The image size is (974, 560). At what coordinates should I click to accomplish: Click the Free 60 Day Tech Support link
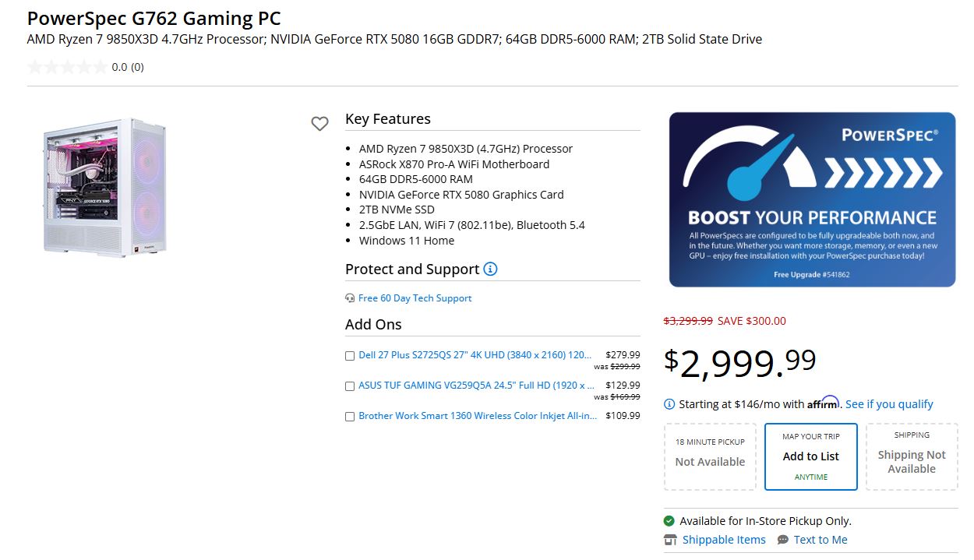click(415, 298)
